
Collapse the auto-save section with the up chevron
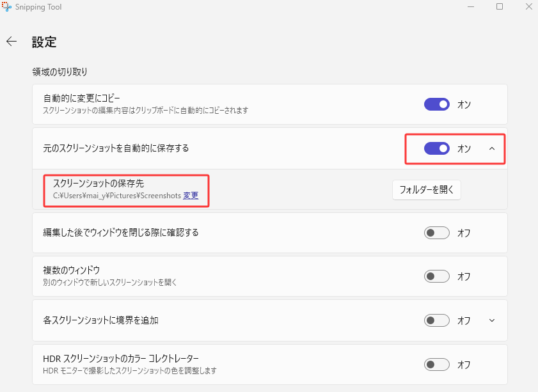[x=492, y=148]
